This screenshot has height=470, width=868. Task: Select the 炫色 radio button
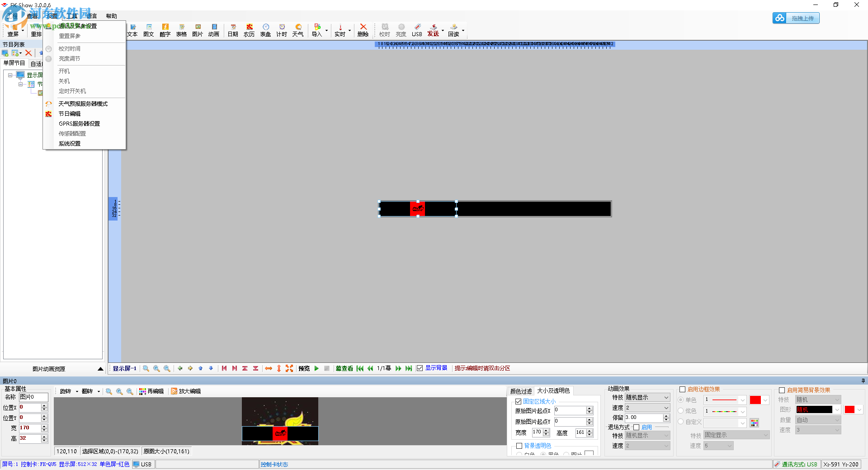pos(681,411)
